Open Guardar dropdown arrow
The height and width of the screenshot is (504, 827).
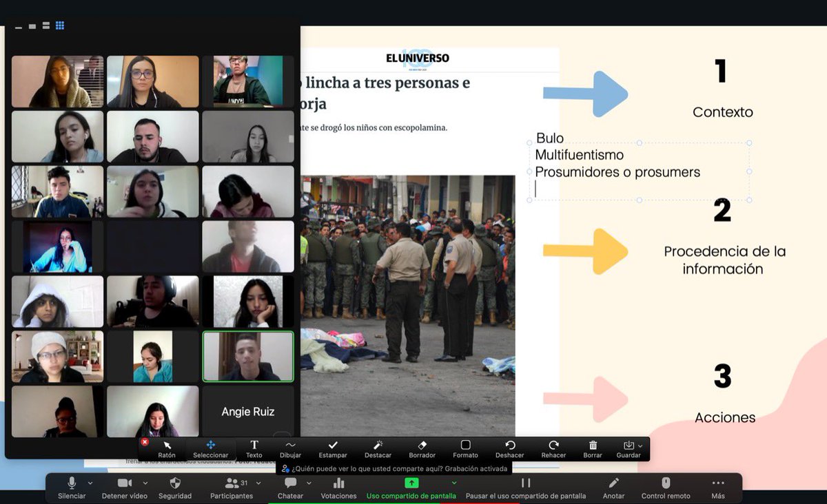point(641,446)
